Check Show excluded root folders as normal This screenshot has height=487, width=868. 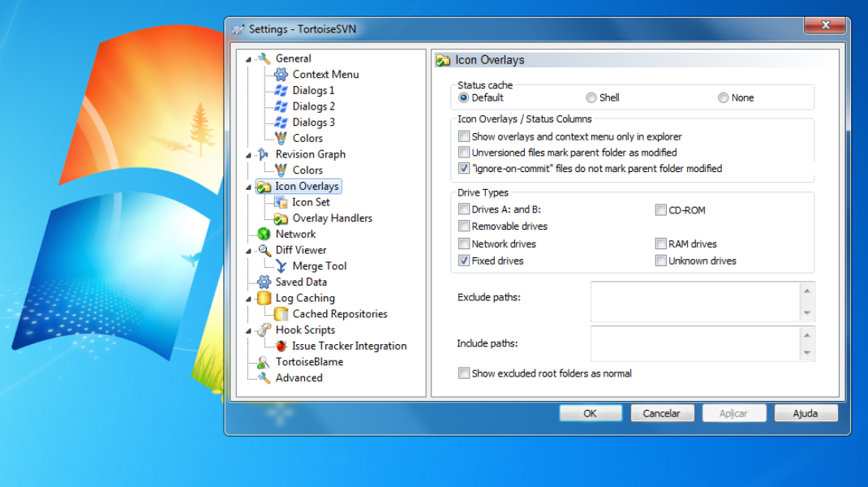464,373
